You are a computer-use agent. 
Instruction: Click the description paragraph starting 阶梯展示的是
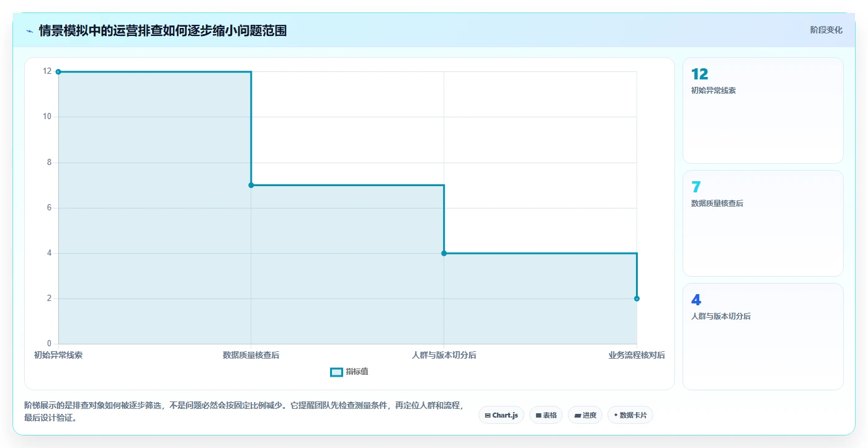[244, 411]
